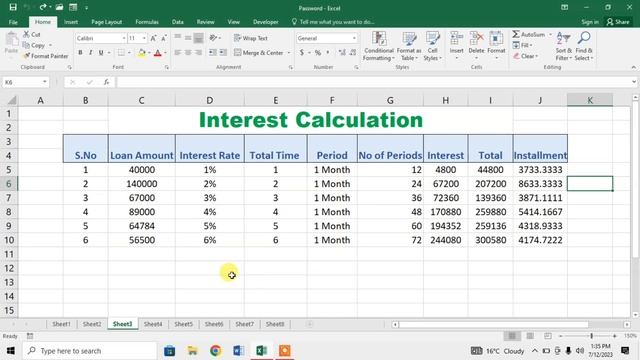Open Sort & Filter menu
This screenshot has height=360, width=640.
563,46
